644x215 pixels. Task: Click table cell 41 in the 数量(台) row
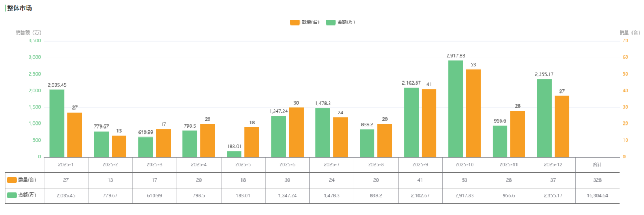420,180
